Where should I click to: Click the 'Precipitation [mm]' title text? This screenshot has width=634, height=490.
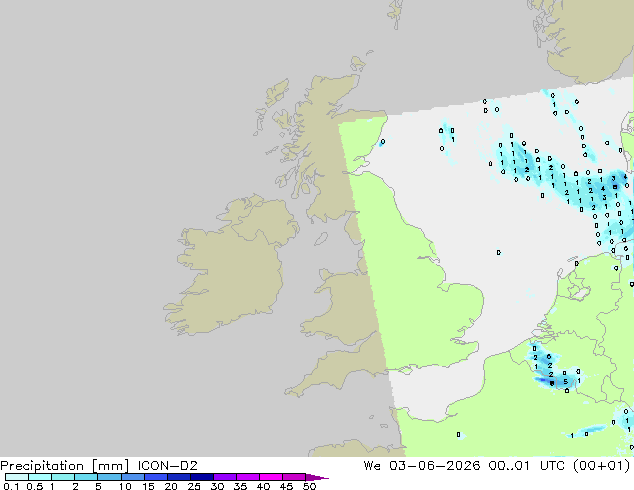pyautogui.click(x=65, y=466)
